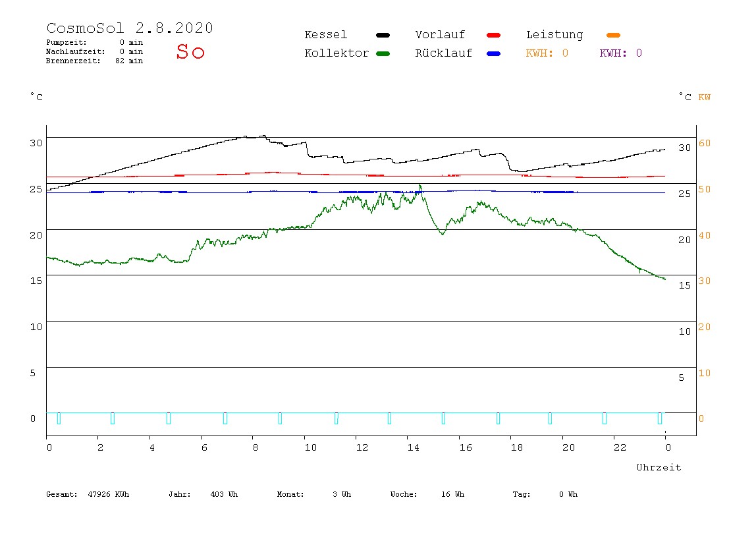
Task: Click the cyan pulse marker between hours 8 and 10
Action: [x=280, y=418]
